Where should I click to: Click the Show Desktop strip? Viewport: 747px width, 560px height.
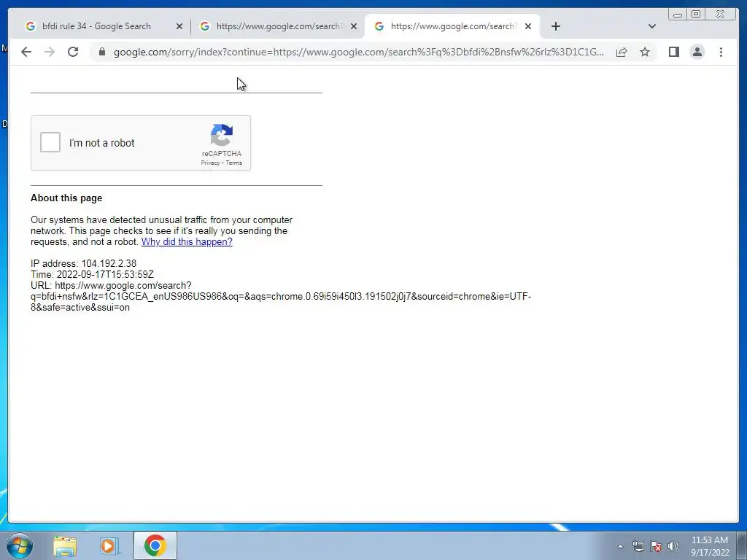pyautogui.click(x=742, y=545)
